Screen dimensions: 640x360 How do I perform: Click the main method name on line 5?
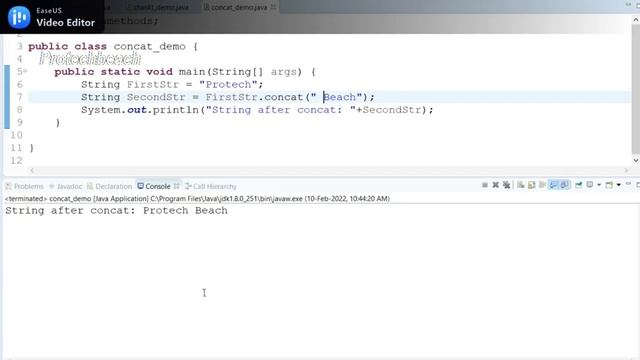pyautogui.click(x=192, y=72)
